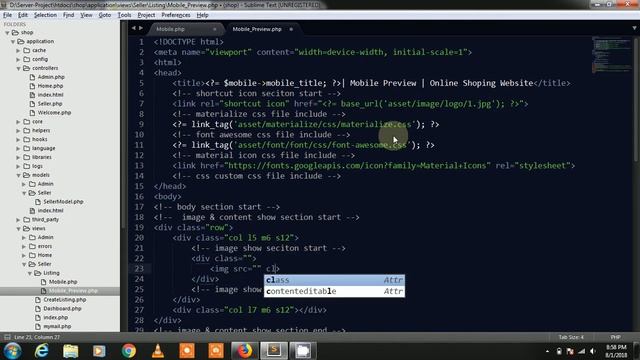Open the Find menu
Screen dimensions: 640x360
pos(68,15)
